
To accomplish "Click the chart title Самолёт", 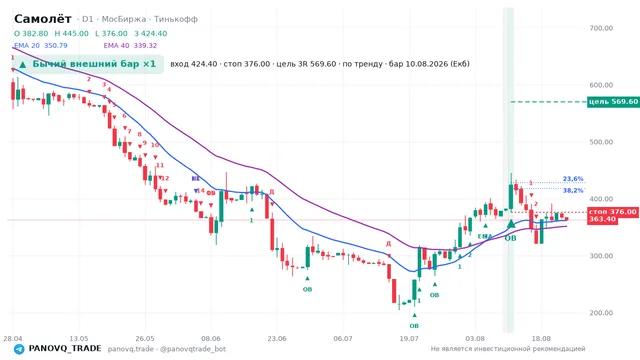I will point(43,19).
